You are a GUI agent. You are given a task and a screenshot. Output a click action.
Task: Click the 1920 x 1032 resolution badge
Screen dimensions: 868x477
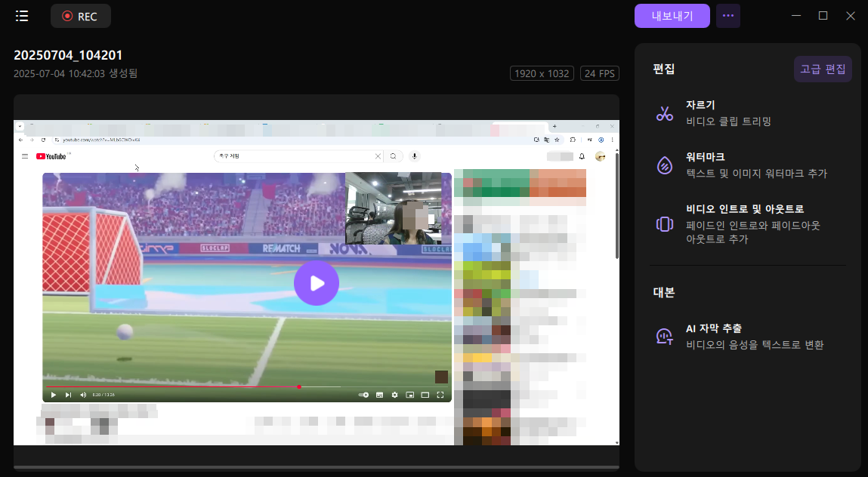click(x=542, y=73)
